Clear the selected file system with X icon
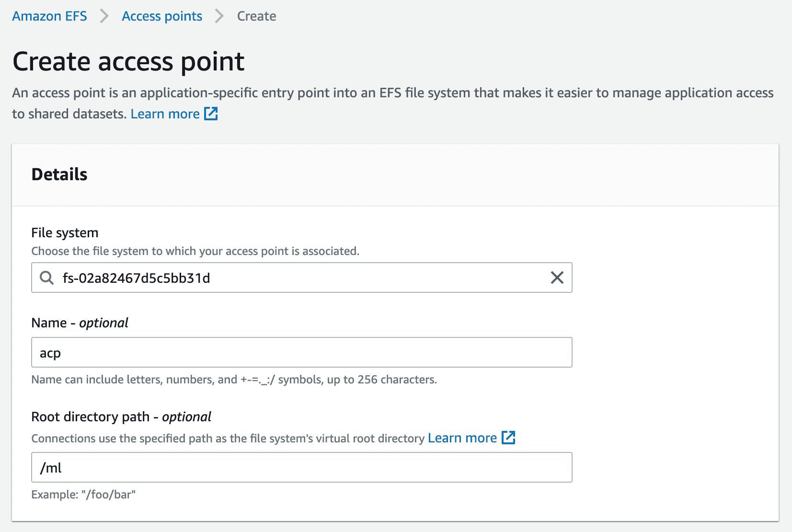Viewport: 792px width, 532px height. click(557, 278)
